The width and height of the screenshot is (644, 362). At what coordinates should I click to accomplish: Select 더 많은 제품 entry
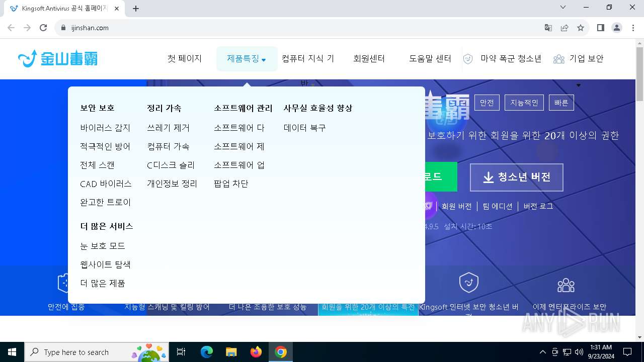(103, 283)
